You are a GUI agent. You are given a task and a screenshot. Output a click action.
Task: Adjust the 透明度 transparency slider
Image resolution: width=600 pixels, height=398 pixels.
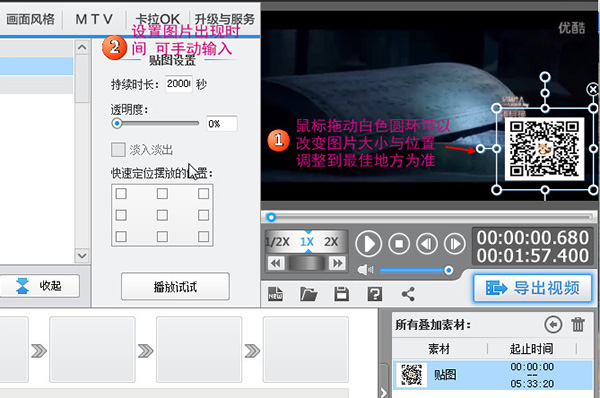pyautogui.click(x=117, y=123)
